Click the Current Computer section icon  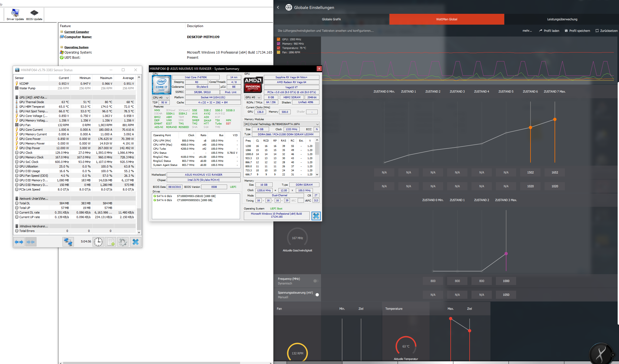[62, 32]
